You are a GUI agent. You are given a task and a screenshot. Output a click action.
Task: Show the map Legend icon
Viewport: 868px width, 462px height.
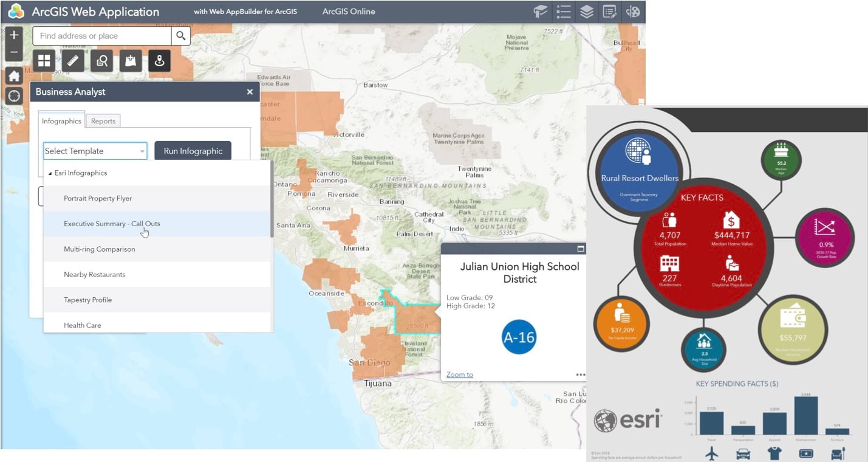pos(563,12)
